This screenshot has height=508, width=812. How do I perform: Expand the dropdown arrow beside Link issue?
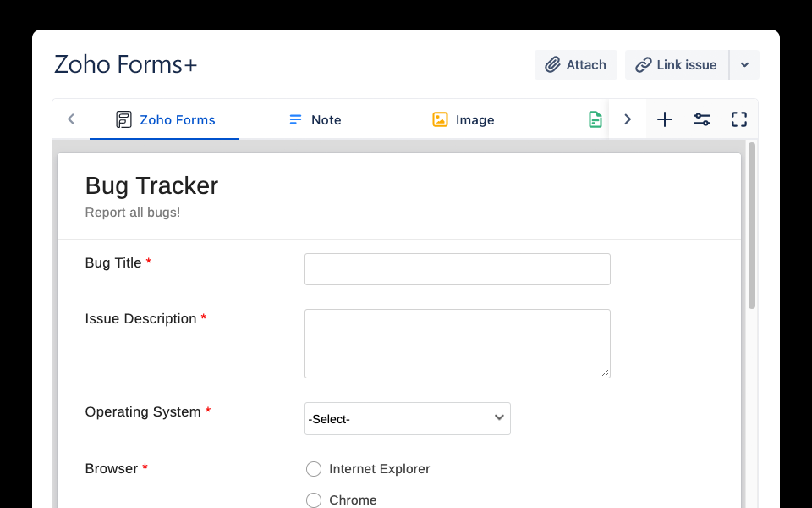click(745, 64)
